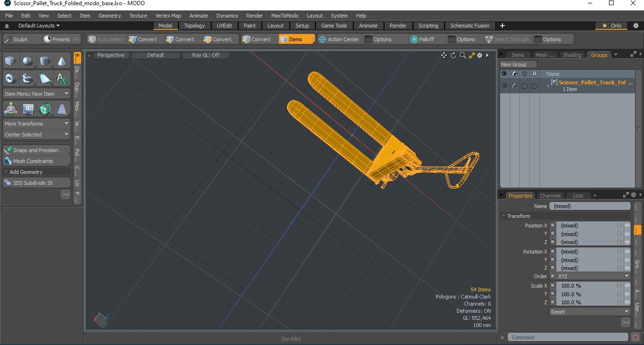Switch to the Shading panel tab

pos(572,55)
